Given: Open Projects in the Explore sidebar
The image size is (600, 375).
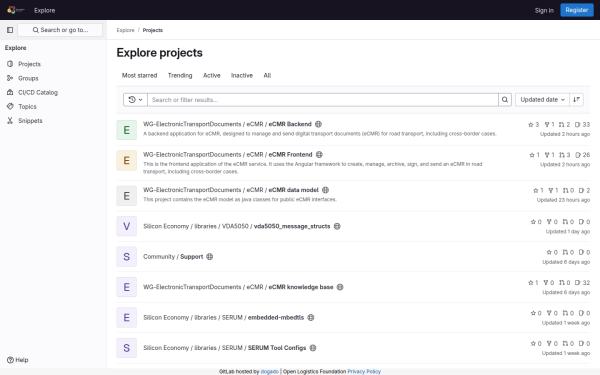Looking at the screenshot, I should coord(53,64).
